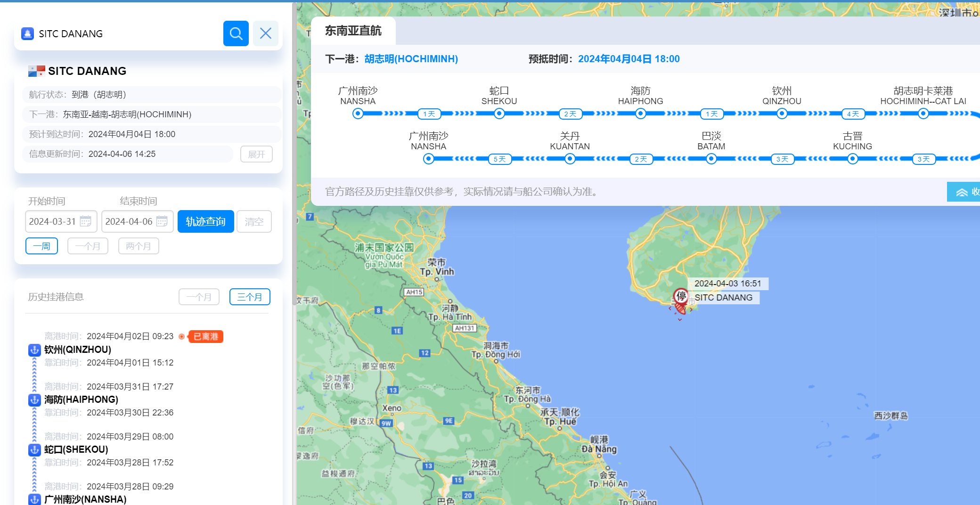Viewport: 980px width, 505px height.
Task: Select the 一个月 history tab
Action: point(199,297)
